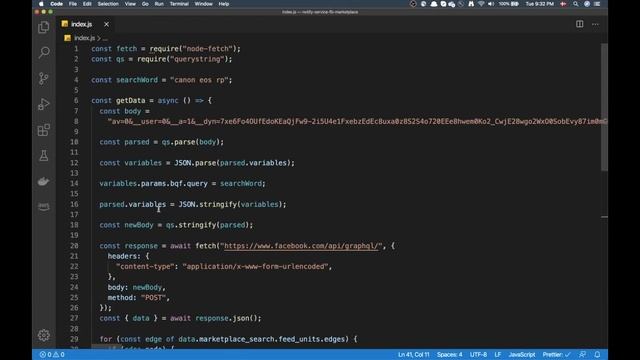Click line number 12 in gutter

pyautogui.click(x=74, y=163)
